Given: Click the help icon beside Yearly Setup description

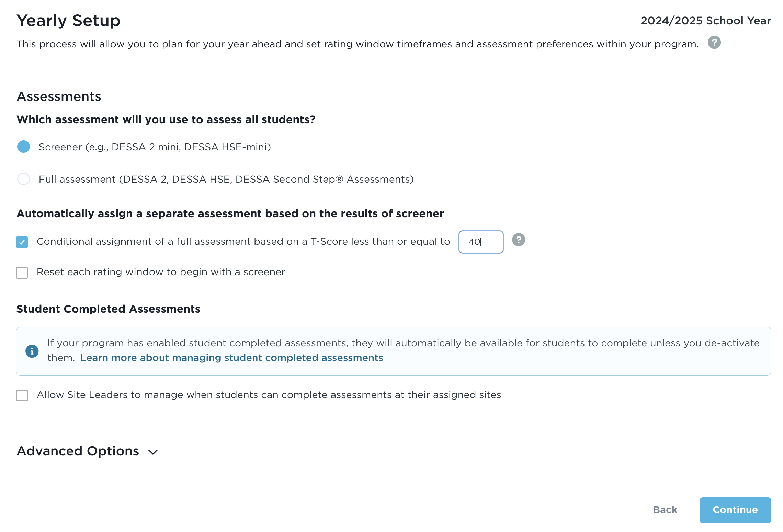Looking at the screenshot, I should [714, 43].
